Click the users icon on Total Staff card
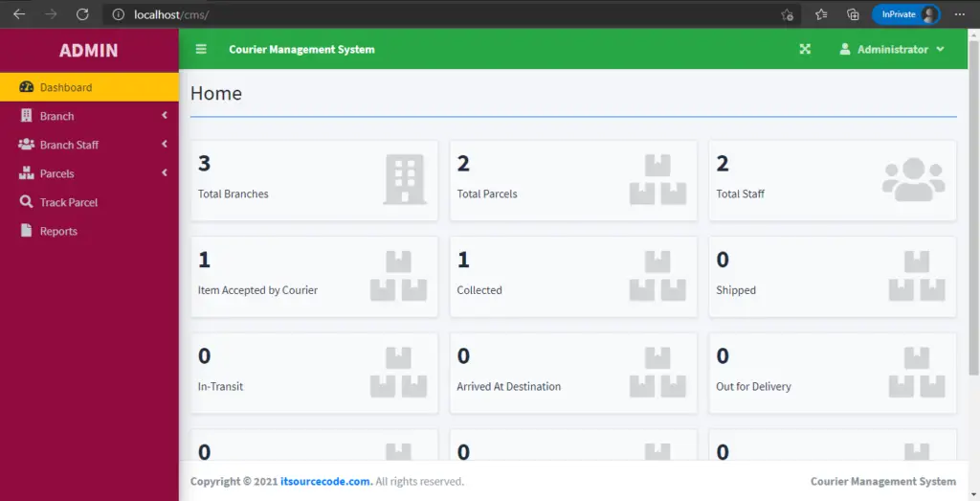The height and width of the screenshot is (501, 980). click(913, 179)
